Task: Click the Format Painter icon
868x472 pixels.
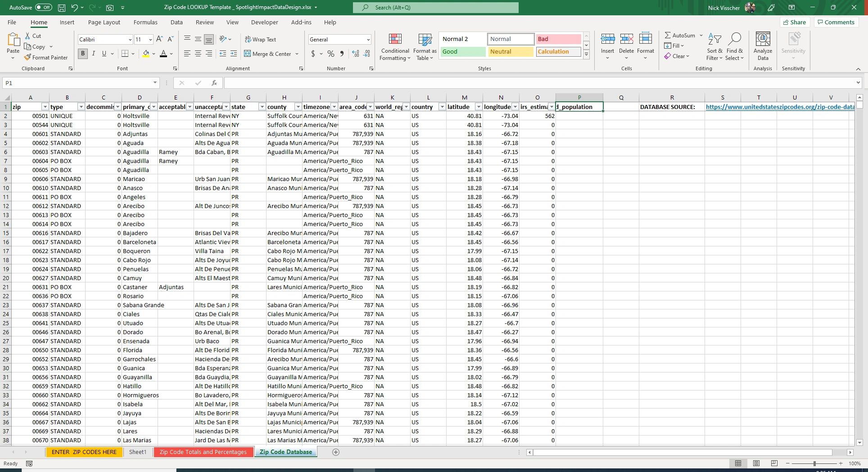Action: [x=28, y=58]
